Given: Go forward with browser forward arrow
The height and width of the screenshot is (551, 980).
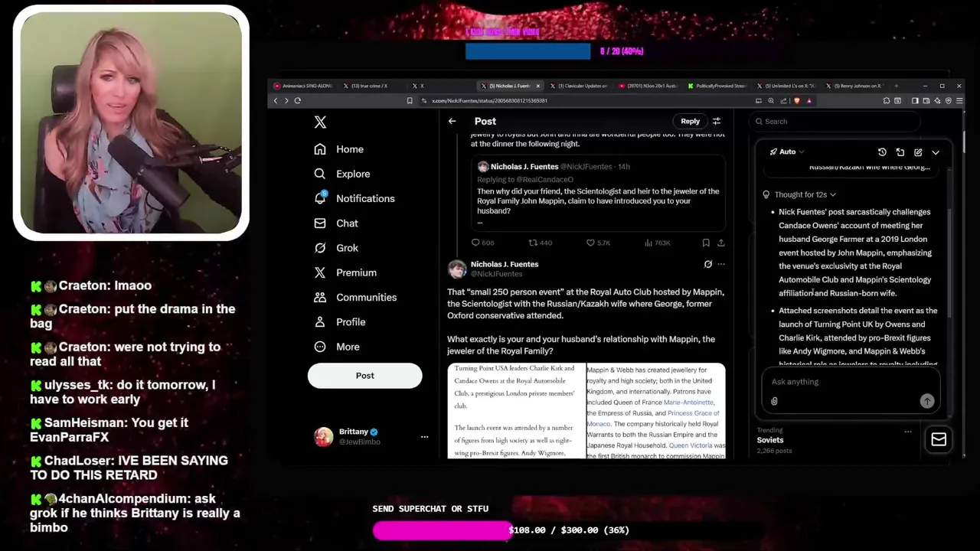Looking at the screenshot, I should click(x=286, y=100).
